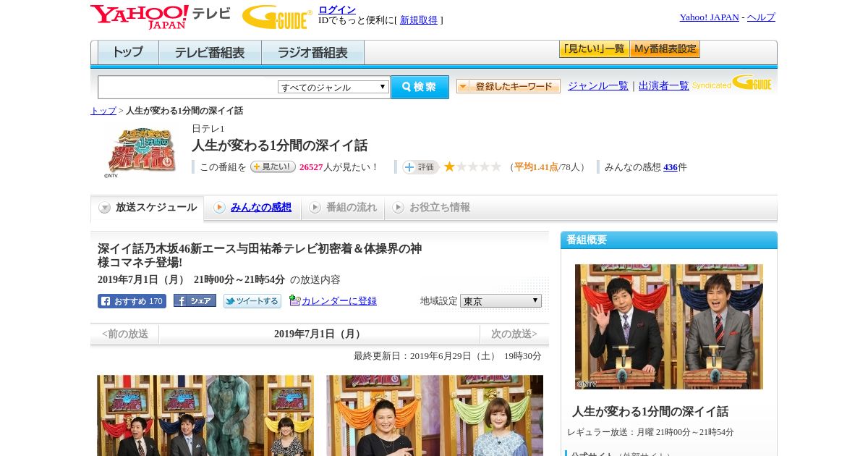Click the two women guests studio photo
Viewport: 868px width, 456px height.
tap(435, 415)
